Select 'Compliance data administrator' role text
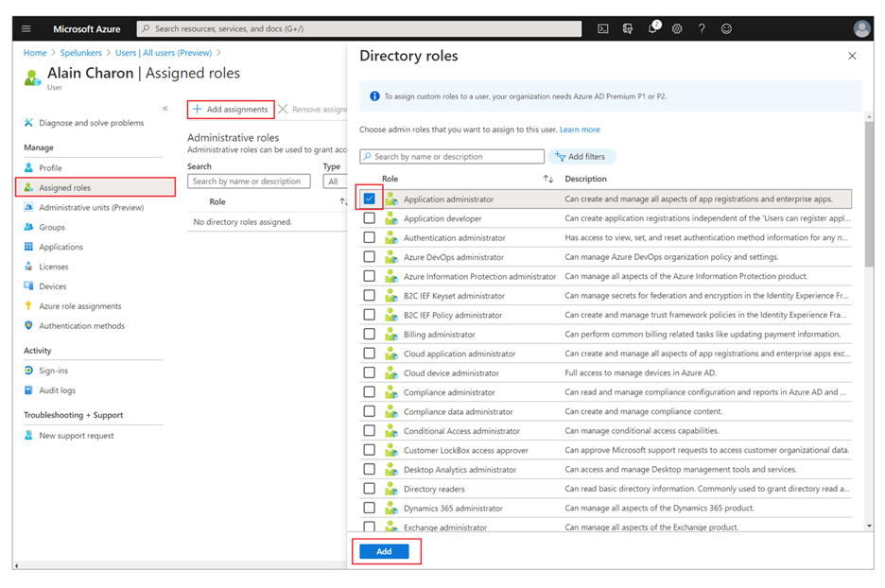This screenshot has width=885, height=588. click(x=458, y=412)
